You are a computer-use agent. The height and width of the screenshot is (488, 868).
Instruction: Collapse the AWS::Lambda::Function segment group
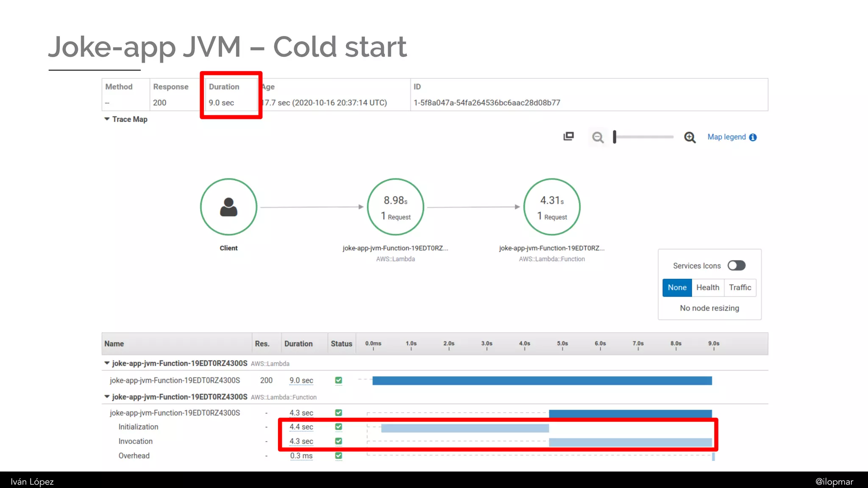click(x=107, y=396)
